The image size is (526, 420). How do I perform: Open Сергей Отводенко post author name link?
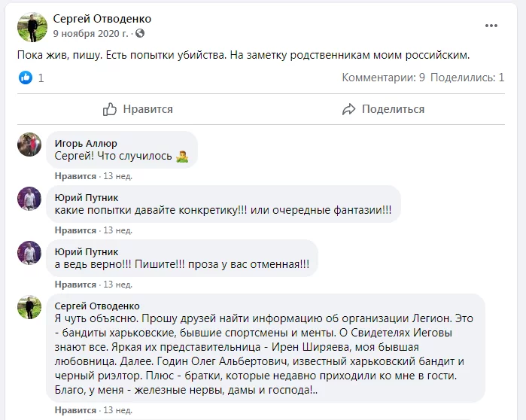click(102, 18)
